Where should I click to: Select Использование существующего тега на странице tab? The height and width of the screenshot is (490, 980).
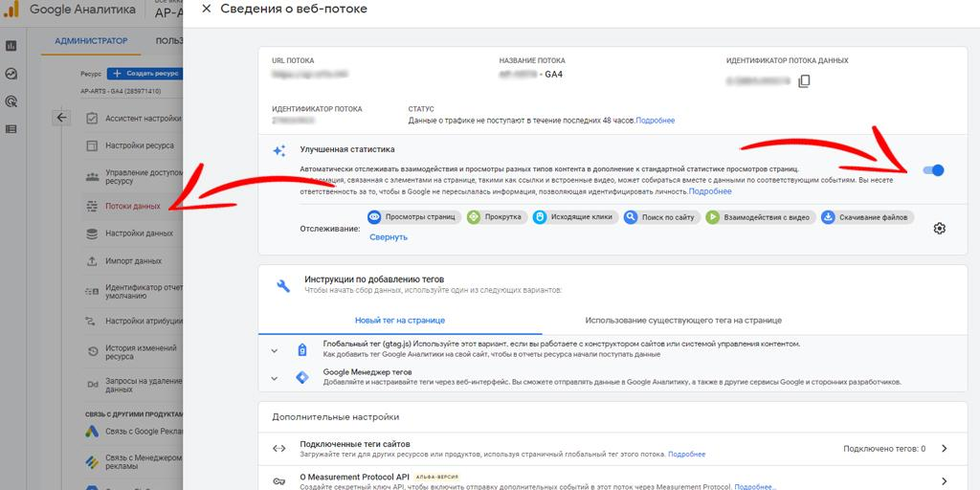point(683,321)
